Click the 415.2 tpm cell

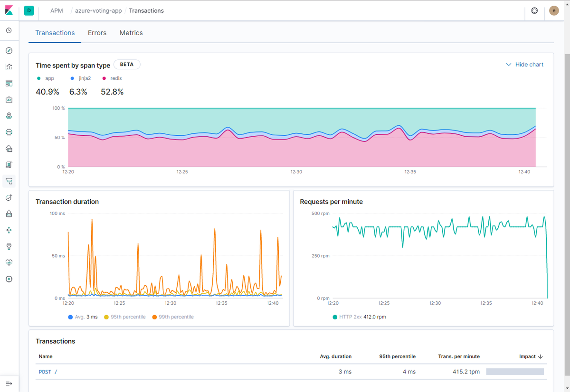pos(466,372)
